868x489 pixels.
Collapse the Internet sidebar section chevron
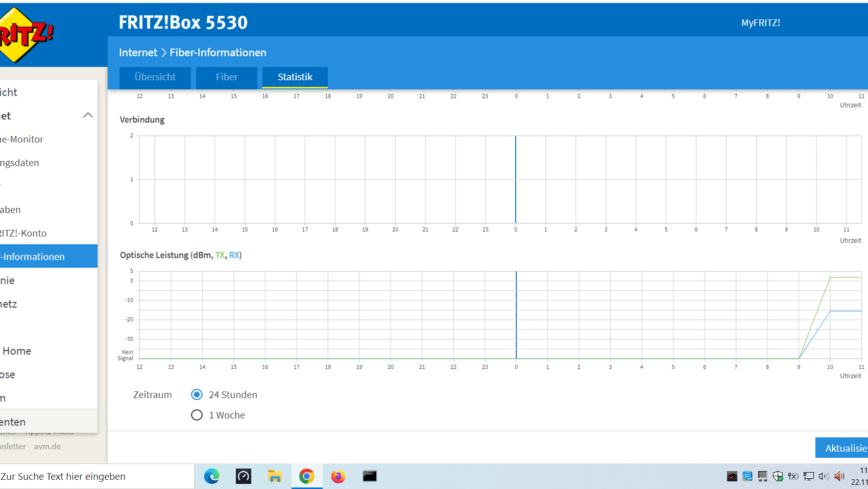point(88,115)
